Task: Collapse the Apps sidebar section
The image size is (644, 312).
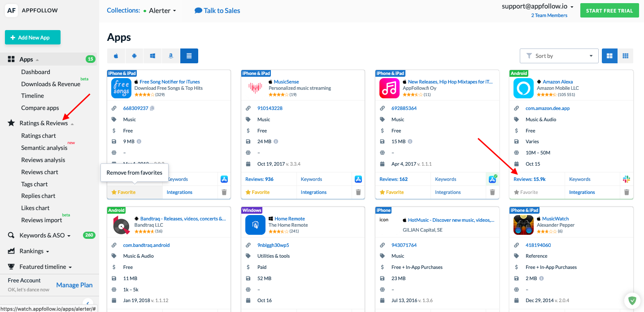Action: tap(29, 59)
